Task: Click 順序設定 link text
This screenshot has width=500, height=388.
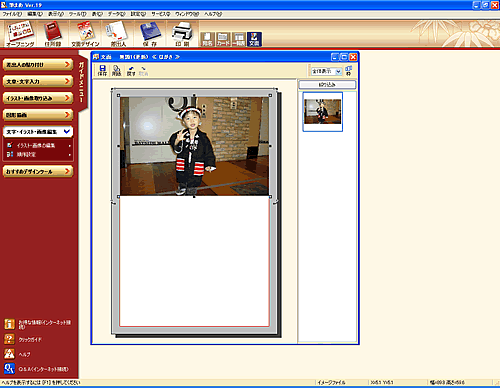Action: click(x=26, y=154)
